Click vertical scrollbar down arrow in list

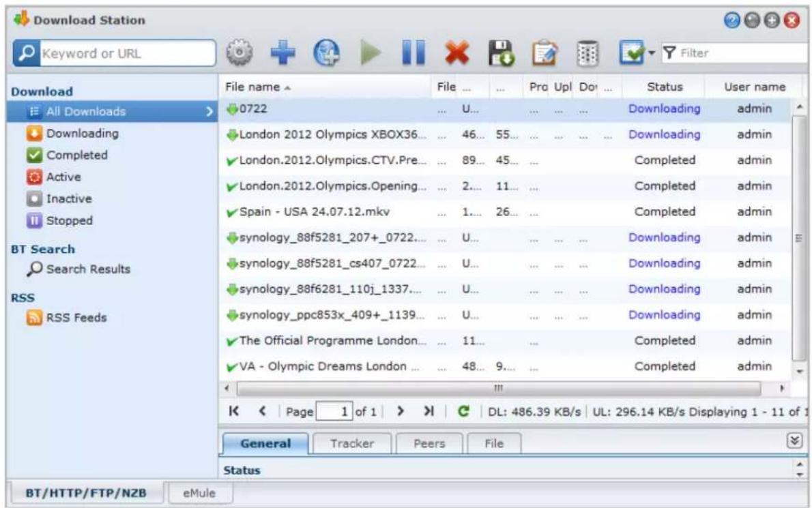tap(800, 372)
